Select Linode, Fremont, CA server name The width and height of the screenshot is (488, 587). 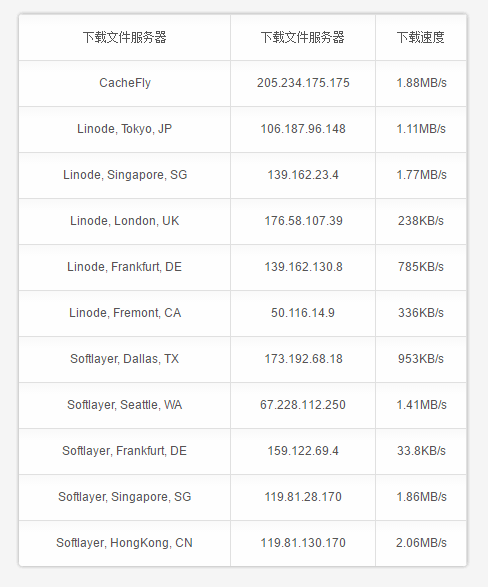(125, 313)
